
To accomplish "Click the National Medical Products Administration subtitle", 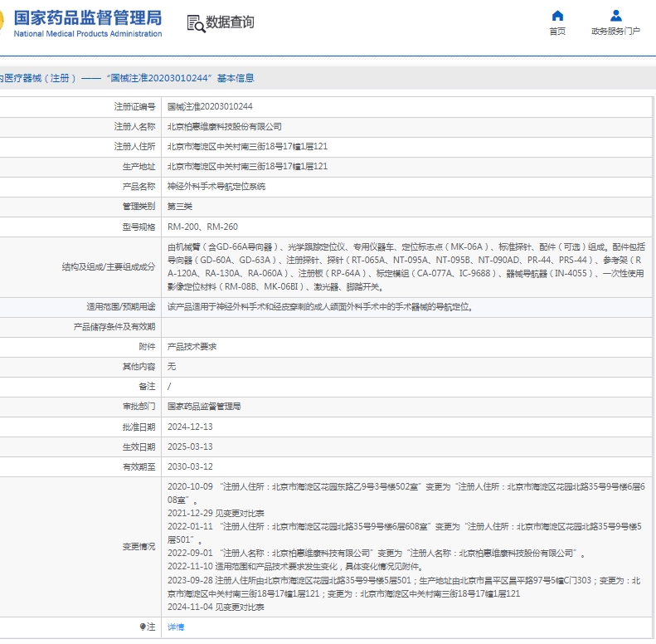I will pyautogui.click(x=88, y=34).
